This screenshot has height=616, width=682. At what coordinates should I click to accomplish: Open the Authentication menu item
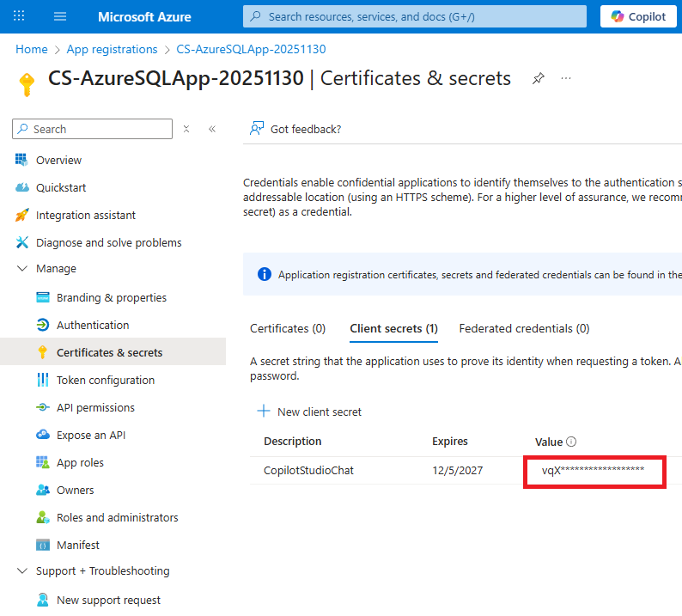pos(93,325)
